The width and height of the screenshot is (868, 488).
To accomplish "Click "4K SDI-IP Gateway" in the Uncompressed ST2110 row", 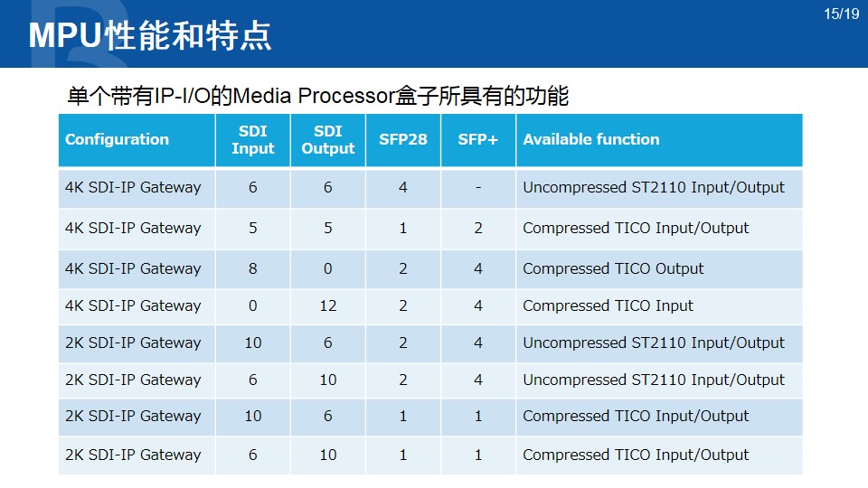I will point(133,188).
